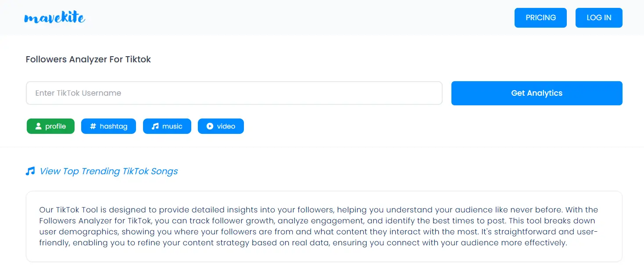The width and height of the screenshot is (644, 280).
Task: Select the profile search mode
Action: coord(50,126)
